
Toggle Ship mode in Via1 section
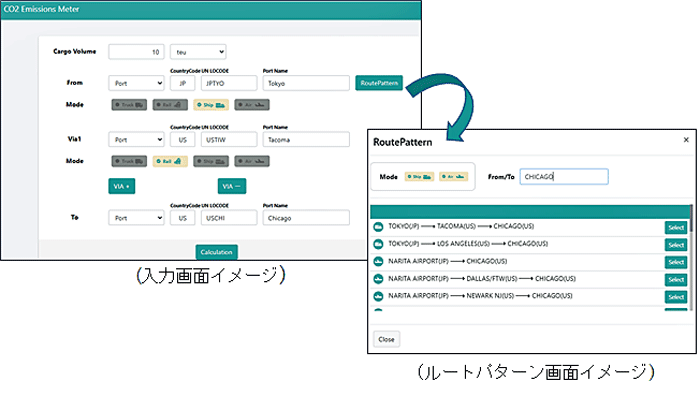[x=211, y=161]
